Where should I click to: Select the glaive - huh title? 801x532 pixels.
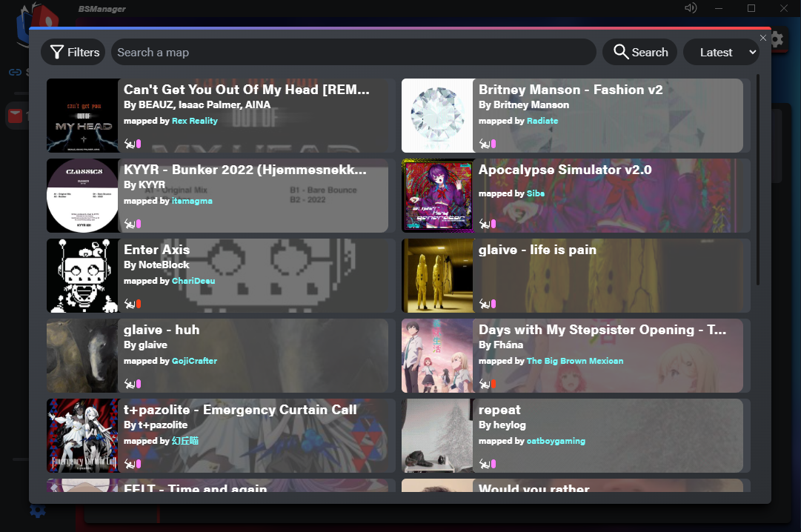pyautogui.click(x=162, y=330)
